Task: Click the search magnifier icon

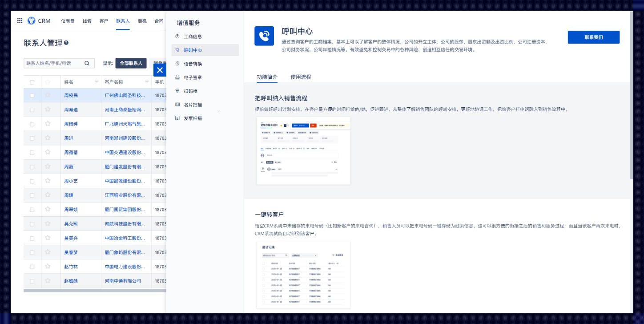Action: 87,63
